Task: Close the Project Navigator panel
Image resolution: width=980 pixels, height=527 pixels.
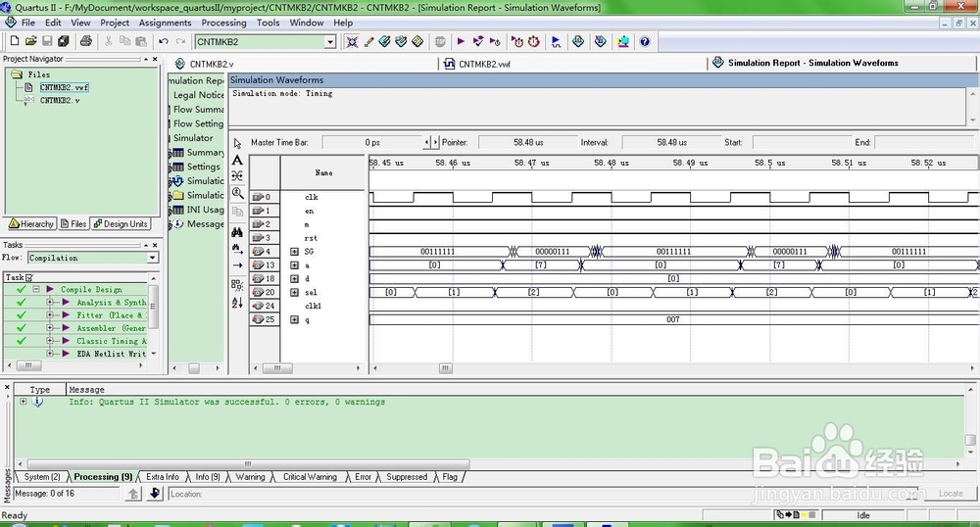Action: [x=155, y=59]
